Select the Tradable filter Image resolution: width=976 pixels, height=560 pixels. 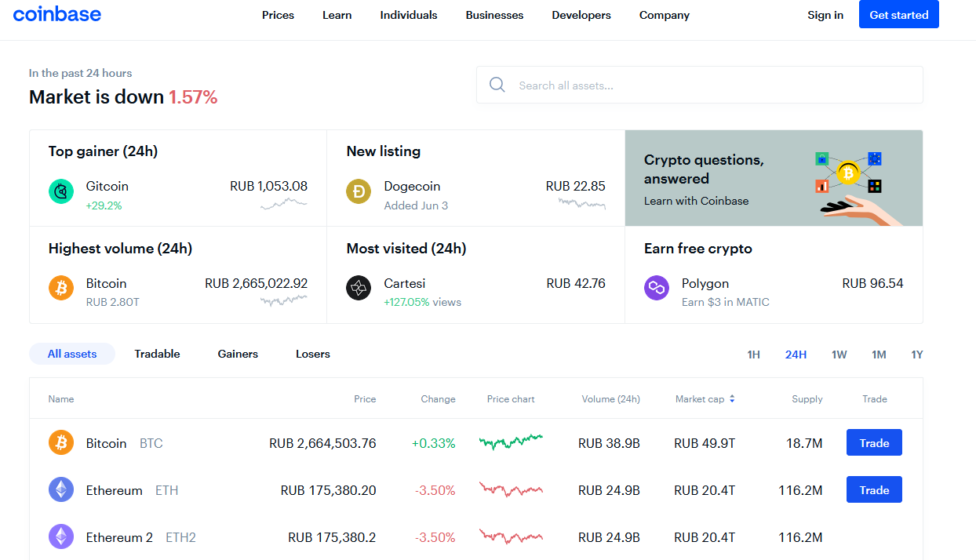coord(157,354)
